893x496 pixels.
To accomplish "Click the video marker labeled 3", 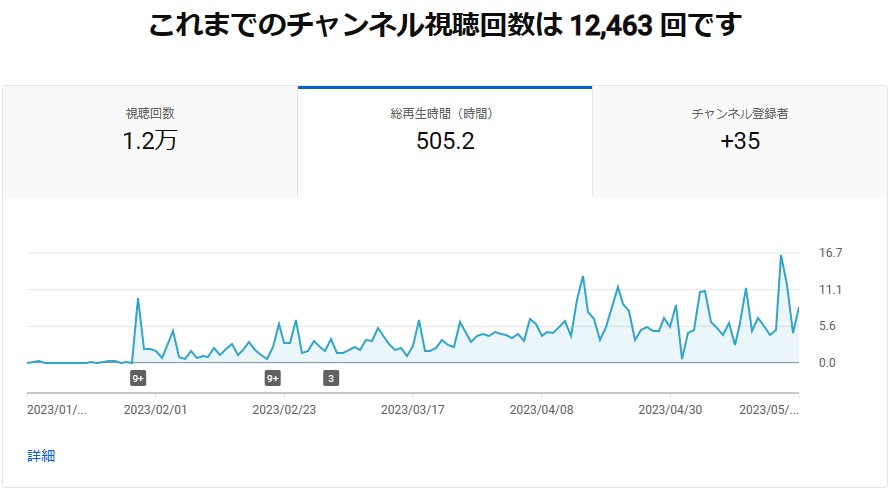I will click(x=331, y=378).
